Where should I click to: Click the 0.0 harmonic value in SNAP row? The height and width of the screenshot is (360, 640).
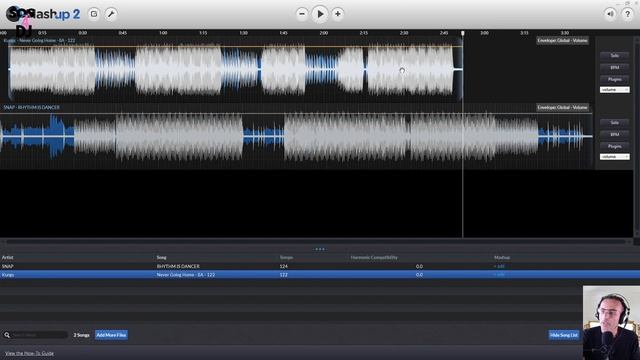point(419,266)
